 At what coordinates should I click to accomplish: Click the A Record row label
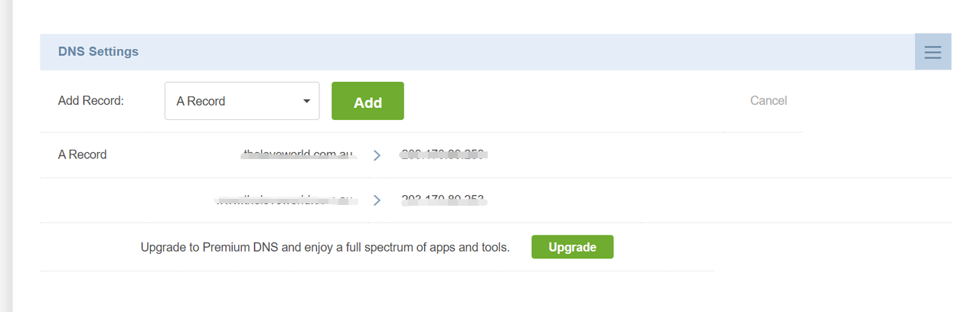(82, 154)
